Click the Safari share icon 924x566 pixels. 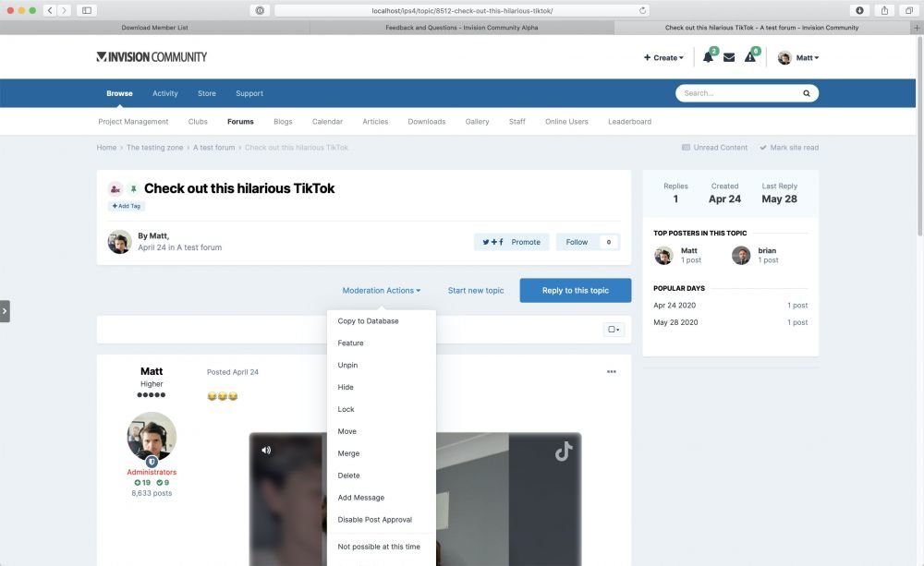click(884, 10)
